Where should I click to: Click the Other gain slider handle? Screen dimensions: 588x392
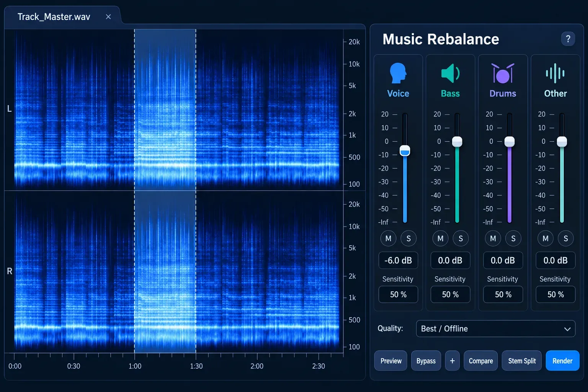click(562, 142)
